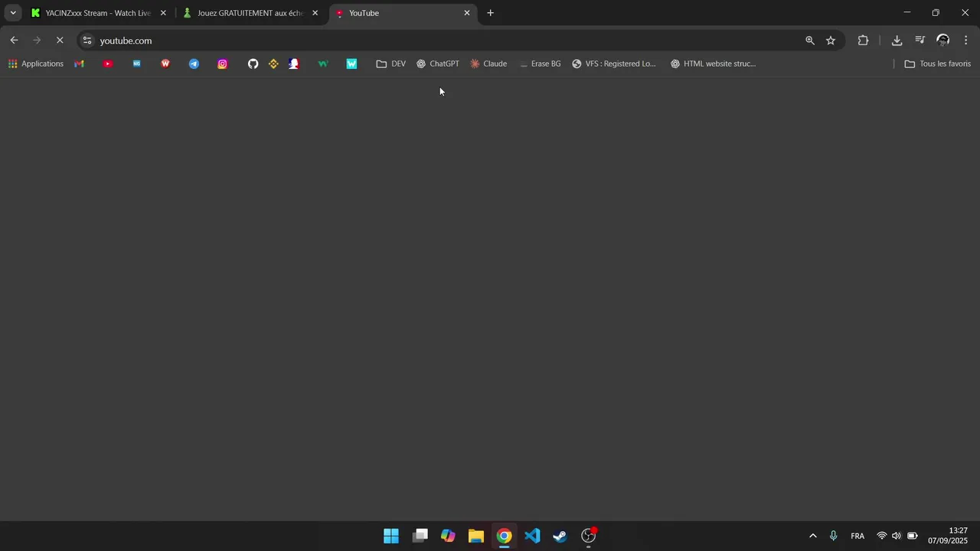This screenshot has width=980, height=551.
Task: Open a new tab with plus button
Action: coord(490,13)
